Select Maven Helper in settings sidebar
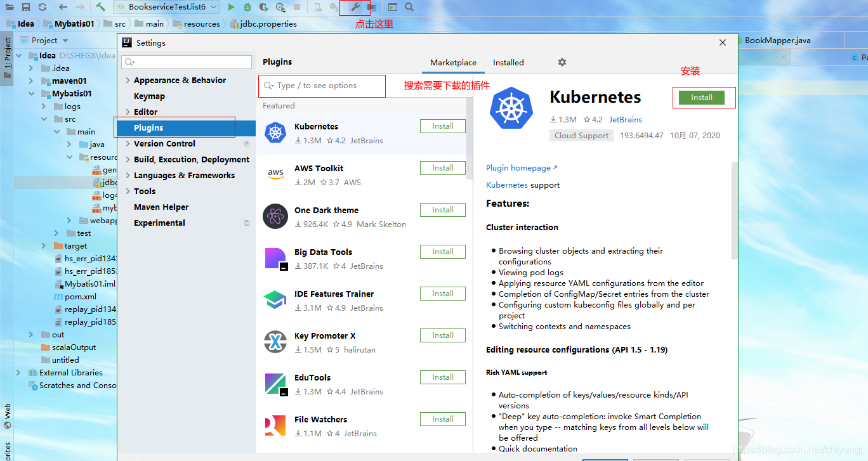 (161, 207)
